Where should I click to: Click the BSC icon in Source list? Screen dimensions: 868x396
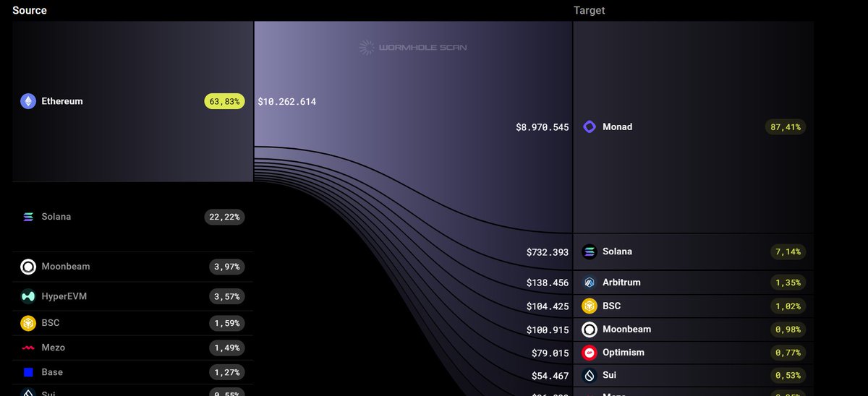click(28, 323)
